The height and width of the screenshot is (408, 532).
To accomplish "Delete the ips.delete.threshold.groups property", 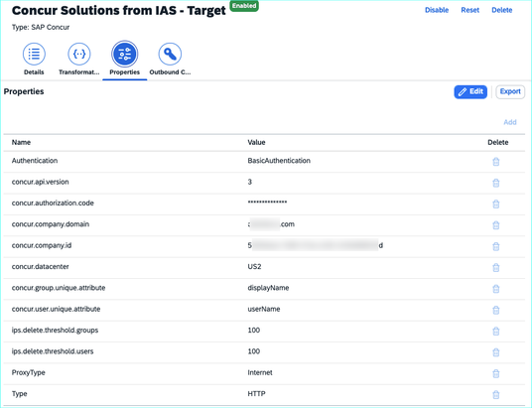I will tap(495, 331).
